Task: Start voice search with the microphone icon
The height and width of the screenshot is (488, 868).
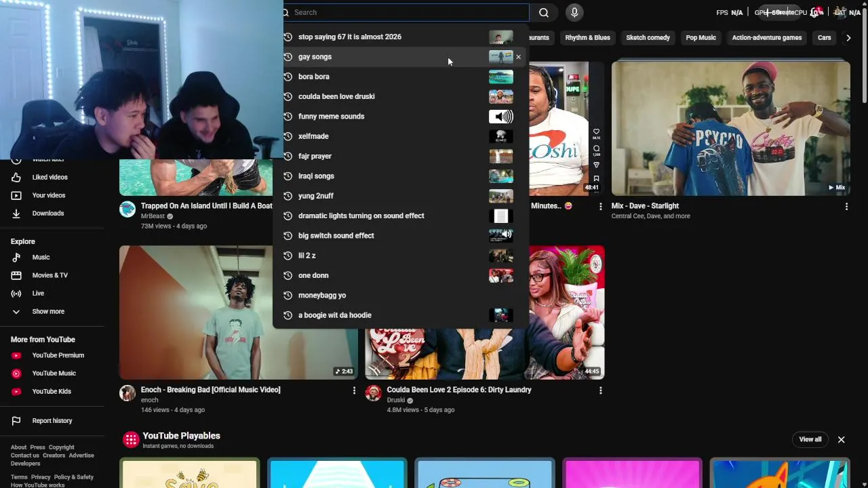Action: coord(574,12)
